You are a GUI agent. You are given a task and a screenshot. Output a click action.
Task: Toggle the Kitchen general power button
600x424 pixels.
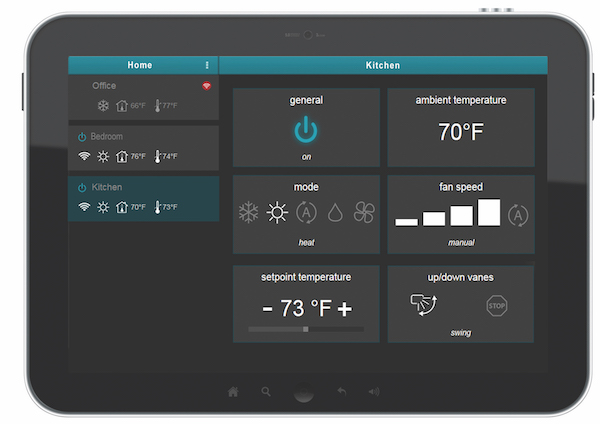pos(306,130)
